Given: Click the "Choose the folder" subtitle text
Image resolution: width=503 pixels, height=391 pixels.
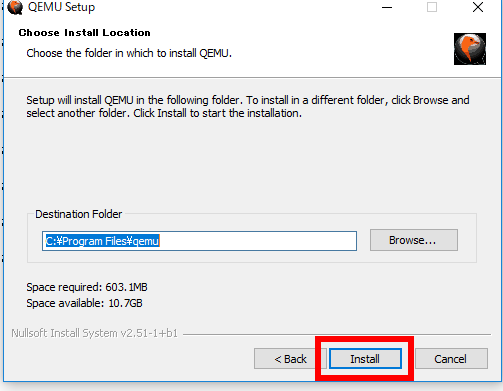Looking at the screenshot, I should pyautogui.click(x=129, y=53).
